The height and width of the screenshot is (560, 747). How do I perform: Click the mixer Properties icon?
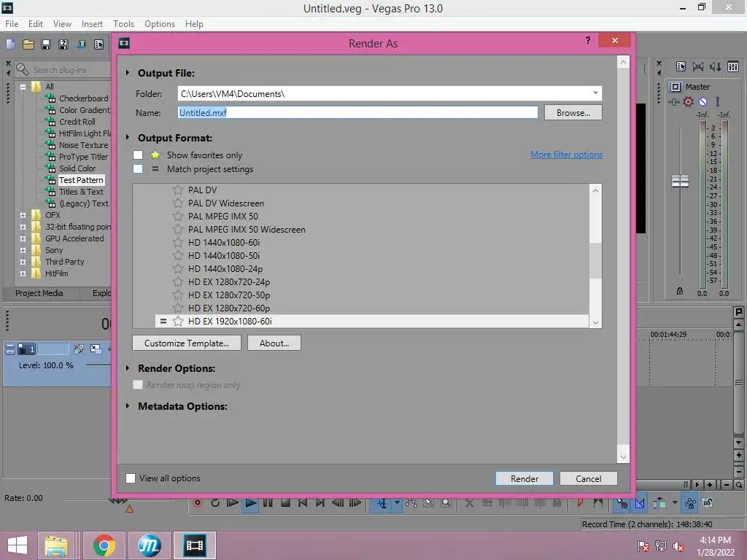681,66
